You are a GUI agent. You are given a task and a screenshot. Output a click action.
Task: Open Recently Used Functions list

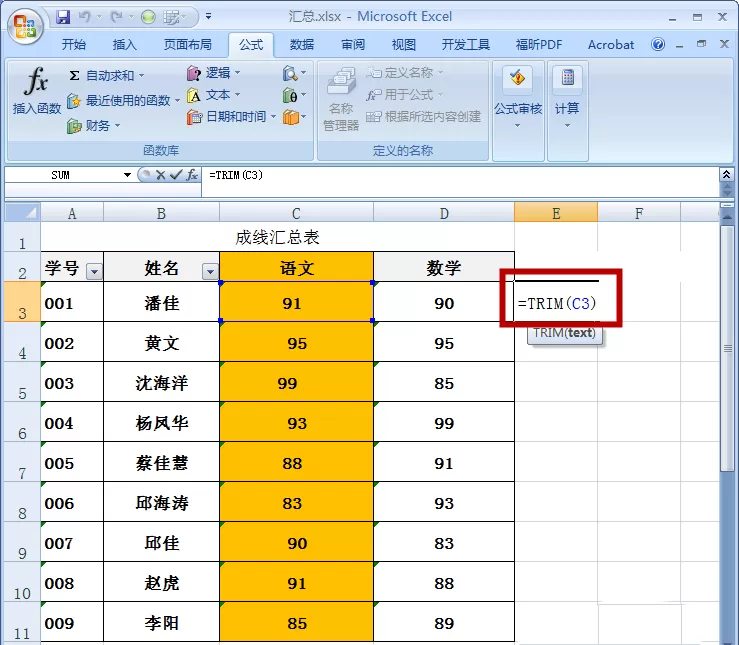click(123, 100)
